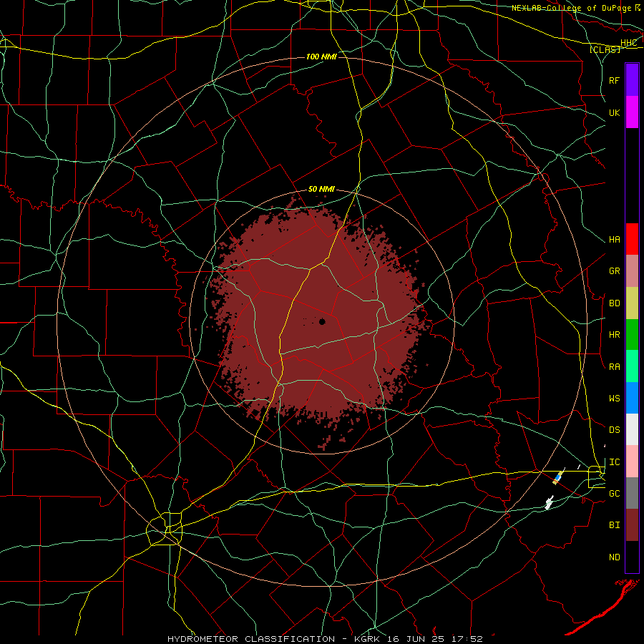644x644 pixels.
Task: Click the black radar site dot at center
Action: pos(322,321)
